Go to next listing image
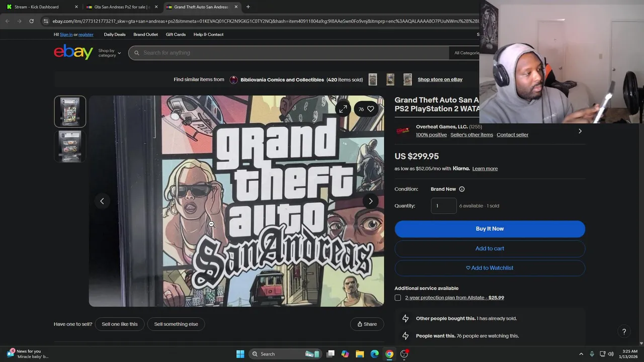 [x=371, y=201]
